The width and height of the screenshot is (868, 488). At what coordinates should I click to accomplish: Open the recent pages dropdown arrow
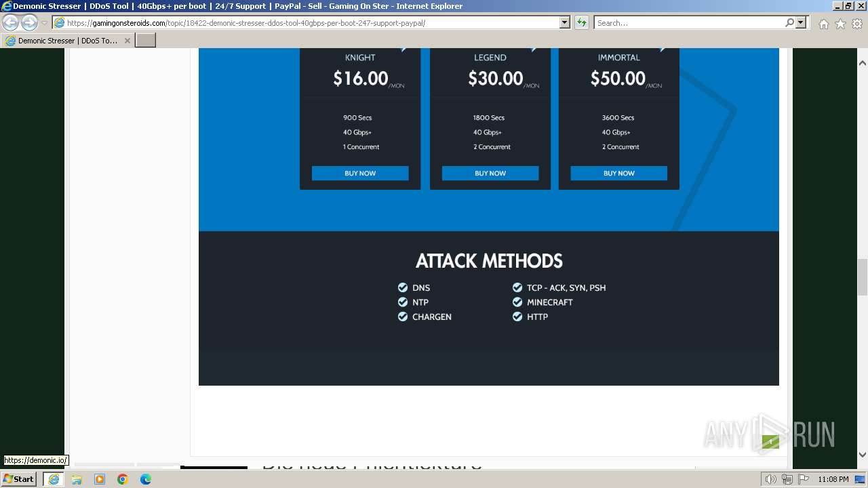[x=44, y=23]
